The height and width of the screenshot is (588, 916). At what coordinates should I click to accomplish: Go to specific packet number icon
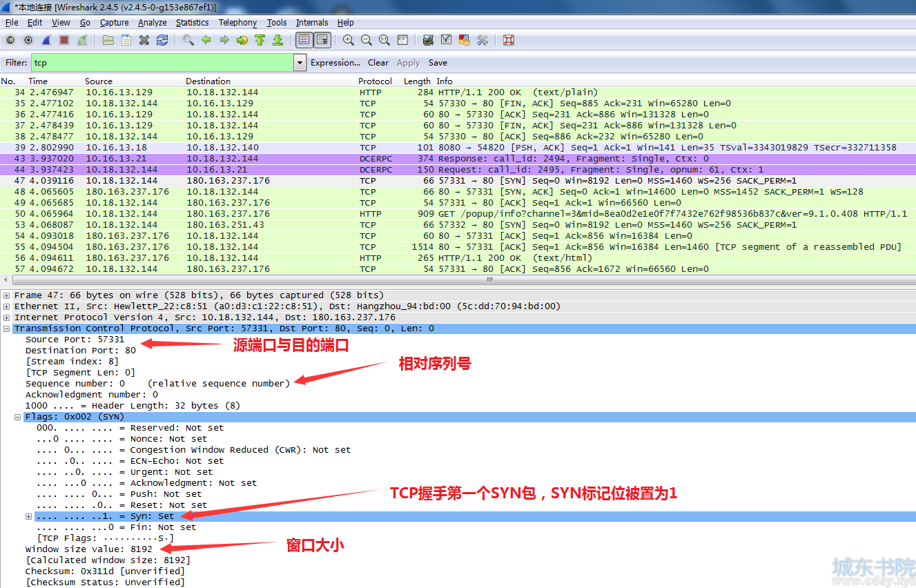pos(242,40)
